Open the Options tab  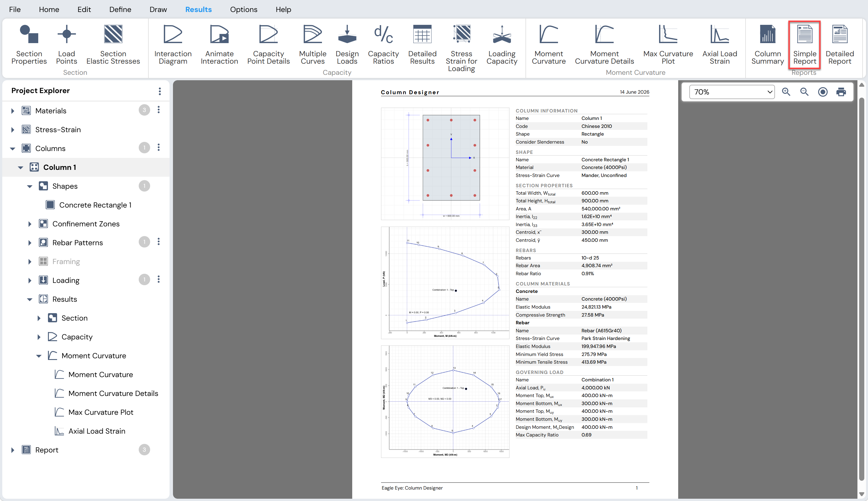(x=243, y=9)
